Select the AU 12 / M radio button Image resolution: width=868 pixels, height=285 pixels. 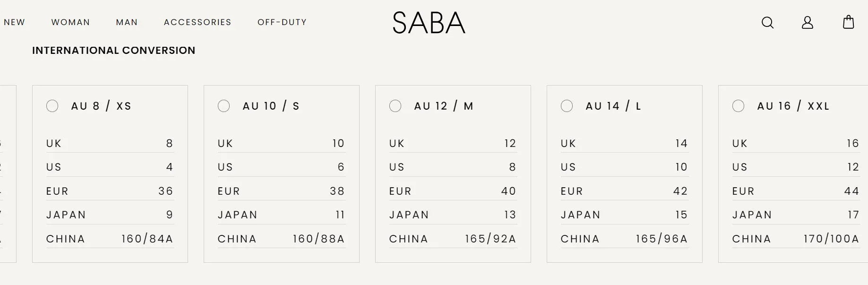[x=395, y=106]
